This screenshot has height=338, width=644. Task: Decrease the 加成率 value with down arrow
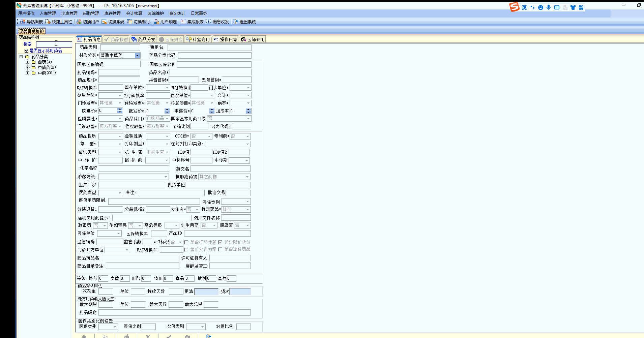(248, 112)
